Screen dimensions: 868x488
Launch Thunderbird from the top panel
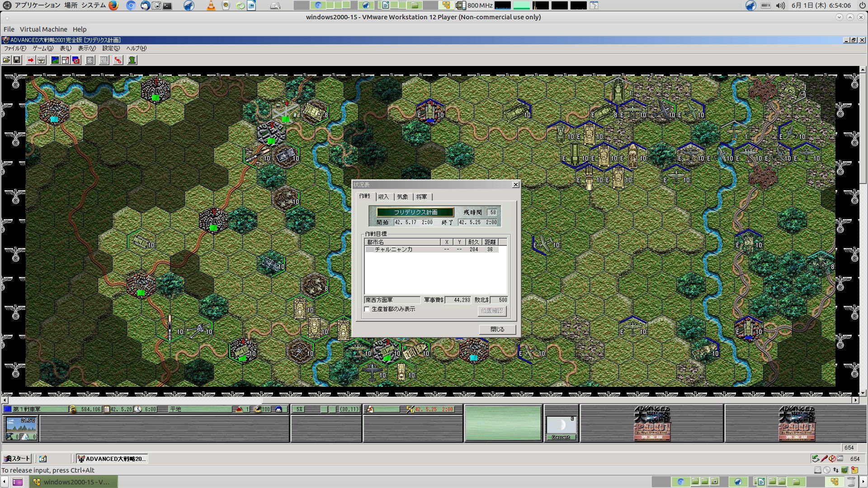point(145,5)
